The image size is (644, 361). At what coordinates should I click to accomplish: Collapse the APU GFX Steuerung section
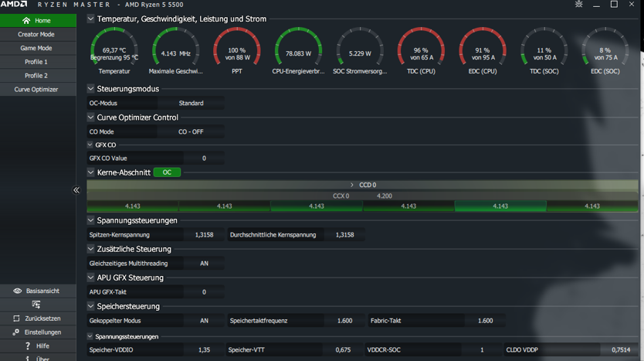click(x=91, y=278)
